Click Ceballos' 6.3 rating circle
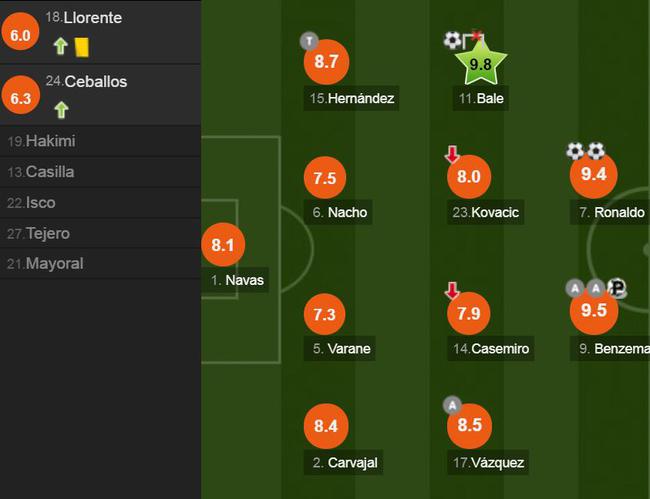The height and width of the screenshot is (499, 650). 21,98
